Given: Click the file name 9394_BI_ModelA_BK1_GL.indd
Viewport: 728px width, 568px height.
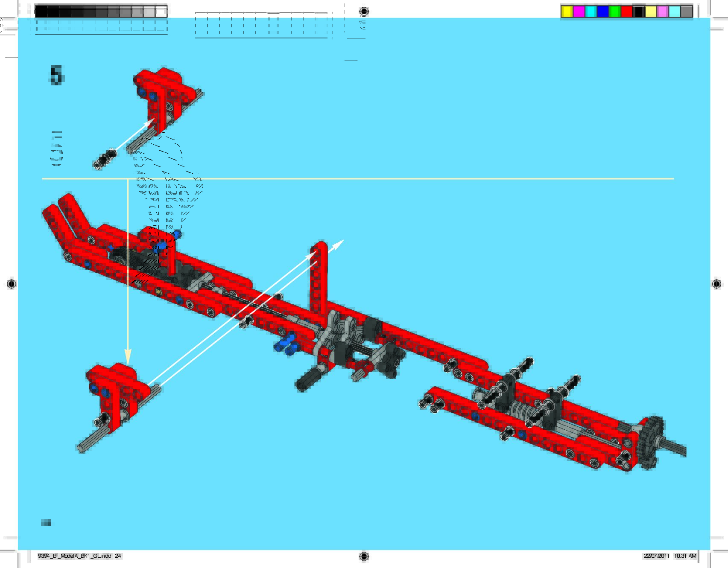Looking at the screenshot, I should click(x=75, y=556).
